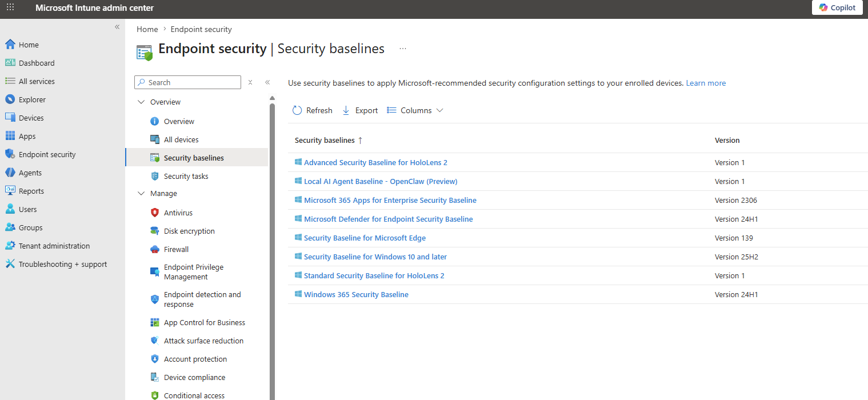Click the Attack surface reduction shield icon
This screenshot has width=868, height=400.
[154, 341]
